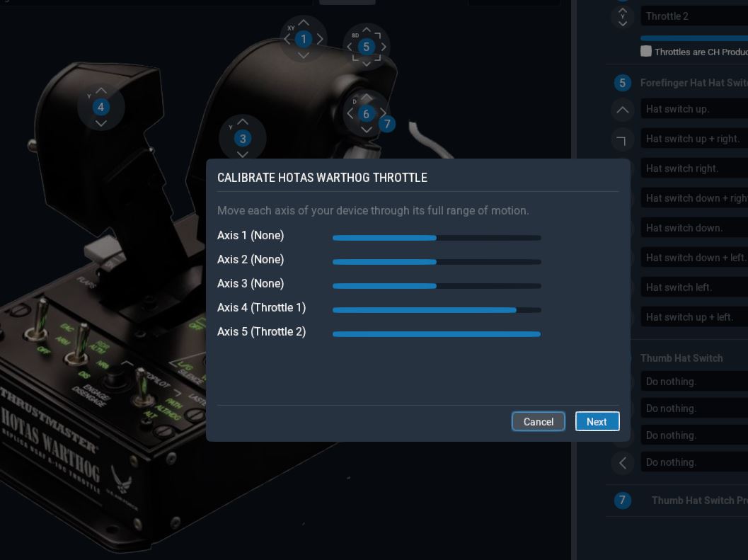Open the 'Hat switch down.' dropdown
The width and height of the screenshot is (748, 560).
pos(694,228)
